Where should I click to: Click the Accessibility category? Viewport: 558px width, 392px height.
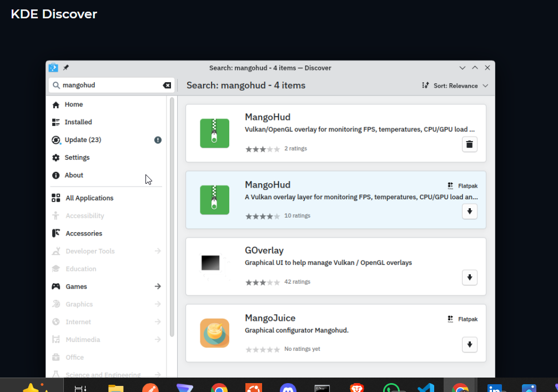click(x=106, y=216)
